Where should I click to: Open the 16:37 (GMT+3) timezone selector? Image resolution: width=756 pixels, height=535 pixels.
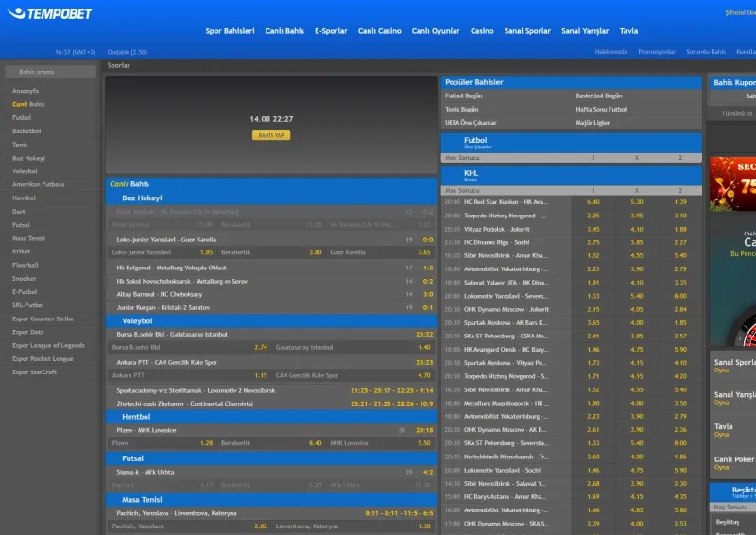click(76, 52)
